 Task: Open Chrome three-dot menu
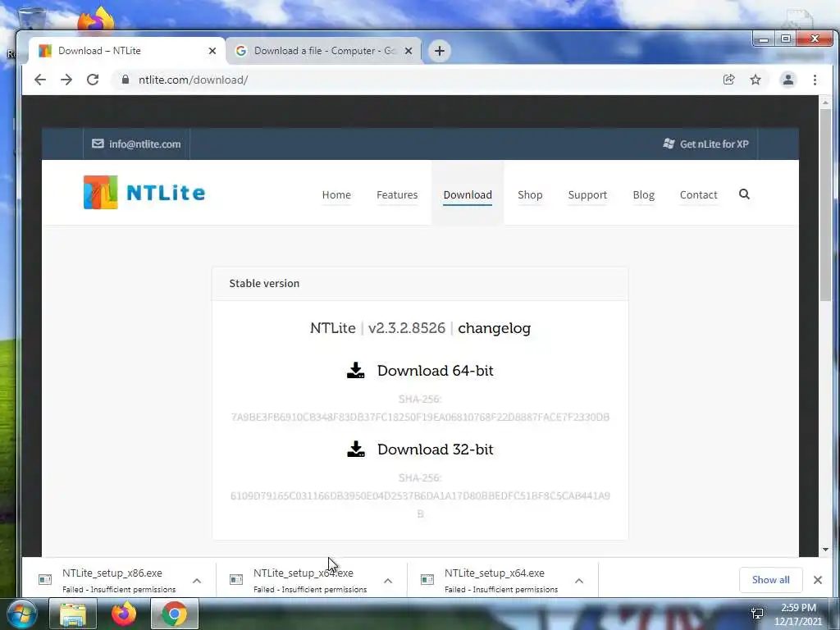click(x=815, y=80)
